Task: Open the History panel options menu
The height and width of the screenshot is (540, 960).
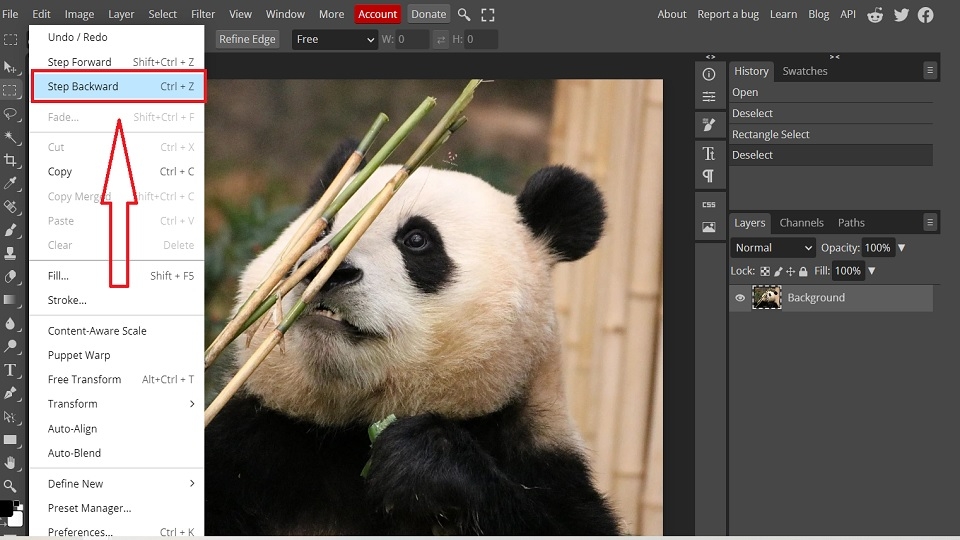Action: (x=930, y=70)
